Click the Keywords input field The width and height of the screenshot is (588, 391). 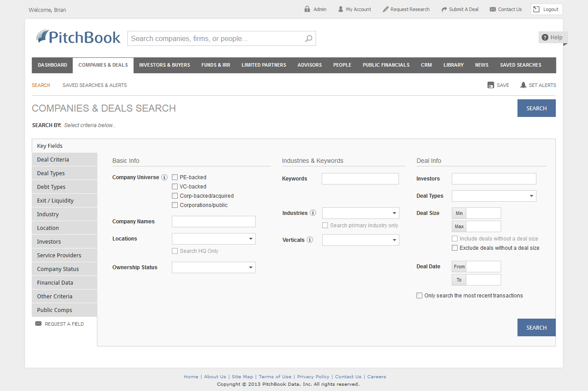click(361, 179)
